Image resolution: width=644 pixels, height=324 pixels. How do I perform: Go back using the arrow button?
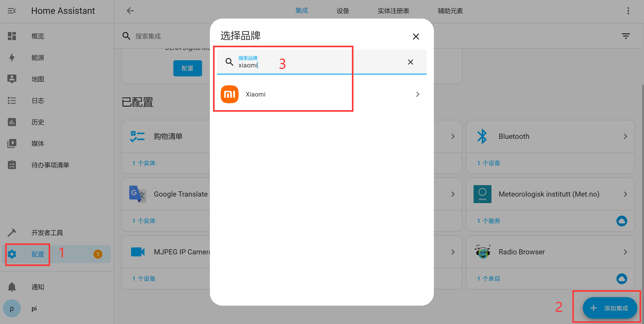pyautogui.click(x=130, y=11)
